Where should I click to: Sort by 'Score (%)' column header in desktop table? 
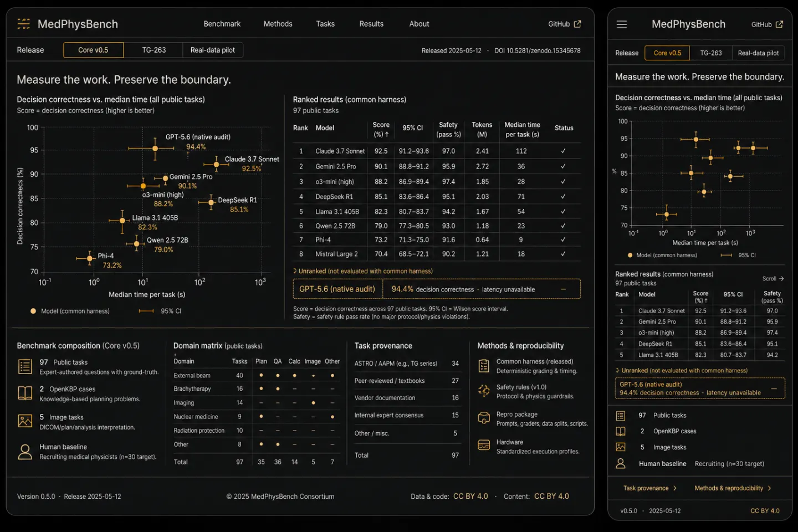pyautogui.click(x=381, y=129)
